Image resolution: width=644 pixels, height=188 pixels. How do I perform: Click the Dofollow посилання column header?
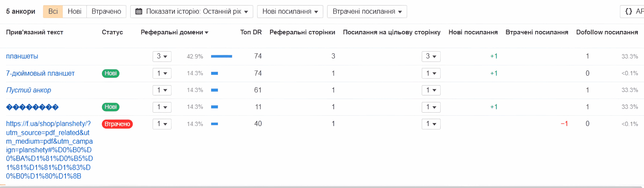click(x=607, y=32)
